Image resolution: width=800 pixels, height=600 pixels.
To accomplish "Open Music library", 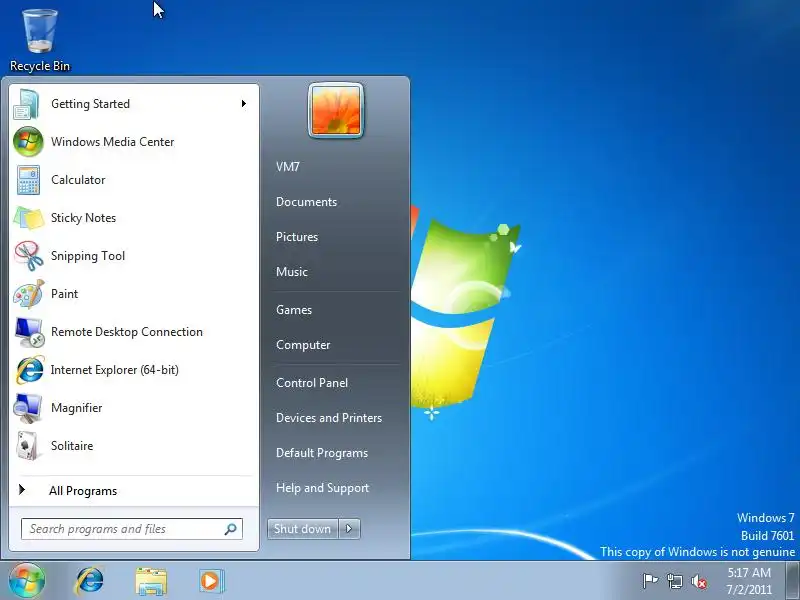I will (x=292, y=272).
